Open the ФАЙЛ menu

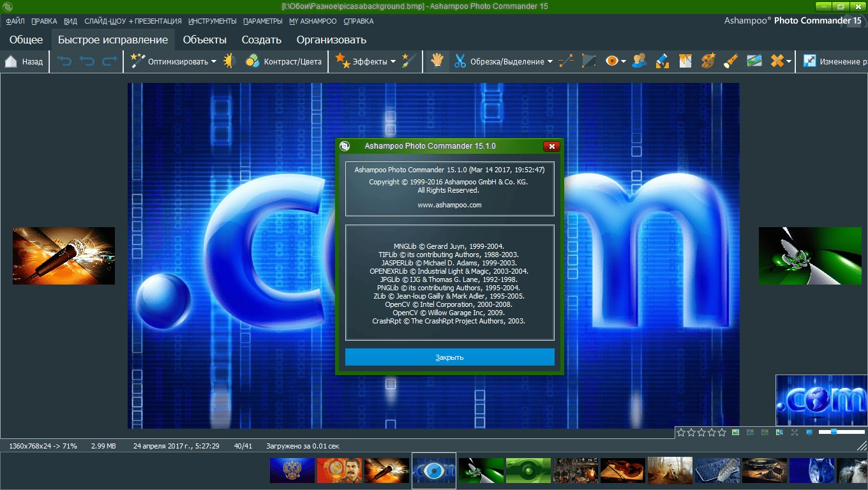pos(15,21)
